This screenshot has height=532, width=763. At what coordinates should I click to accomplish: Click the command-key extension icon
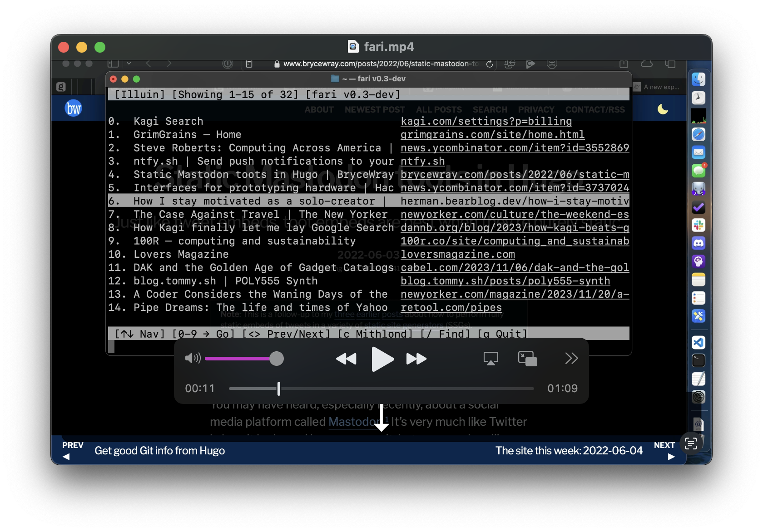pyautogui.click(x=552, y=64)
